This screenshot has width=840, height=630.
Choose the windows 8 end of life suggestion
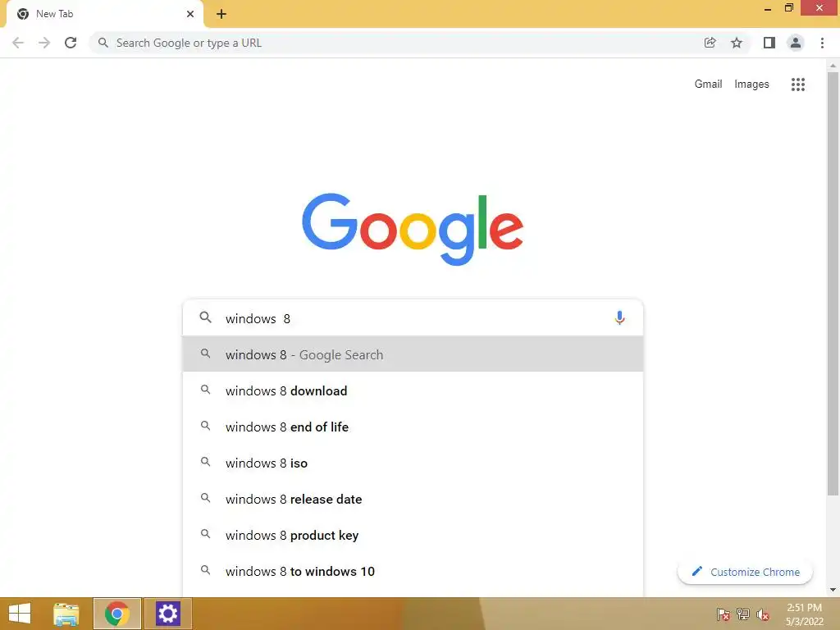413,427
